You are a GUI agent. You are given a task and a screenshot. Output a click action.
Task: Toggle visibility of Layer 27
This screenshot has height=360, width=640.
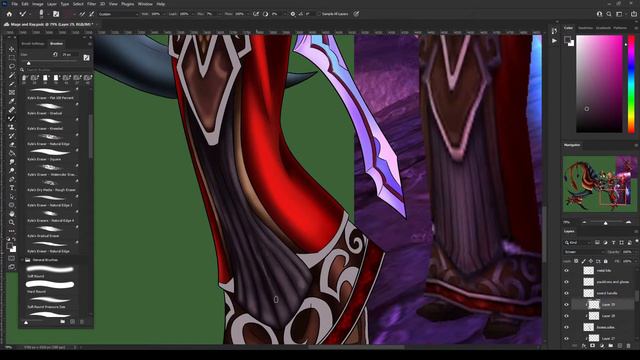(x=567, y=338)
